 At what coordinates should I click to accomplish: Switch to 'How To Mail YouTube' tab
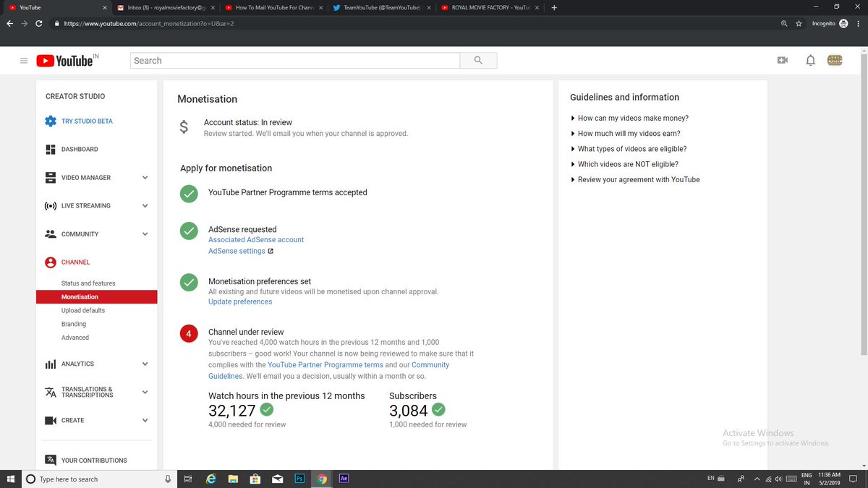(273, 7)
